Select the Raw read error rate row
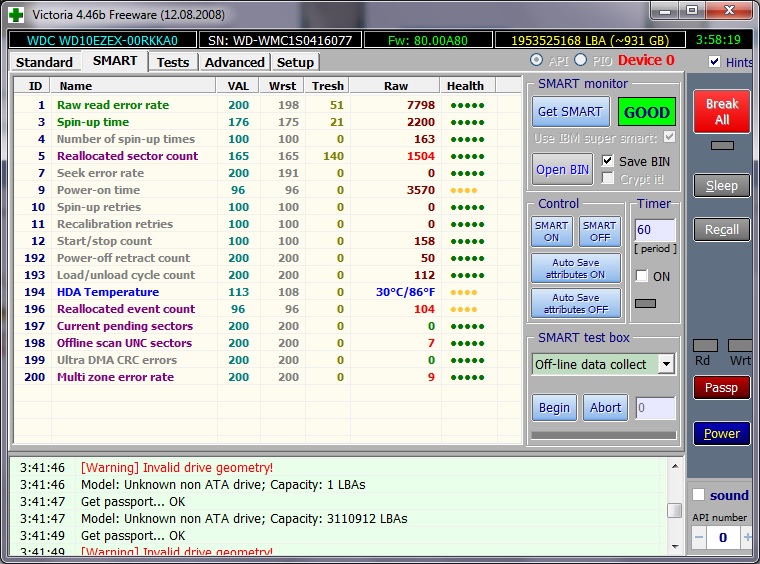 (x=268, y=105)
